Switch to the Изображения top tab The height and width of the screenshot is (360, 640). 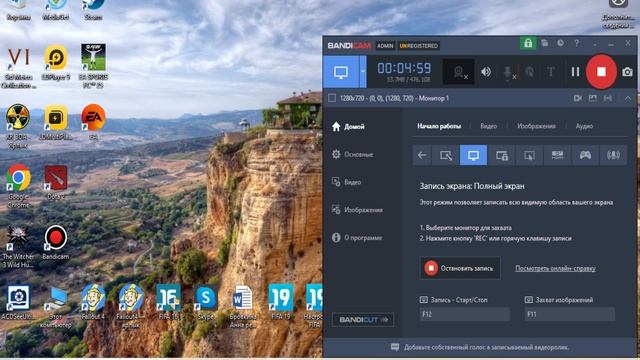pos(536,126)
